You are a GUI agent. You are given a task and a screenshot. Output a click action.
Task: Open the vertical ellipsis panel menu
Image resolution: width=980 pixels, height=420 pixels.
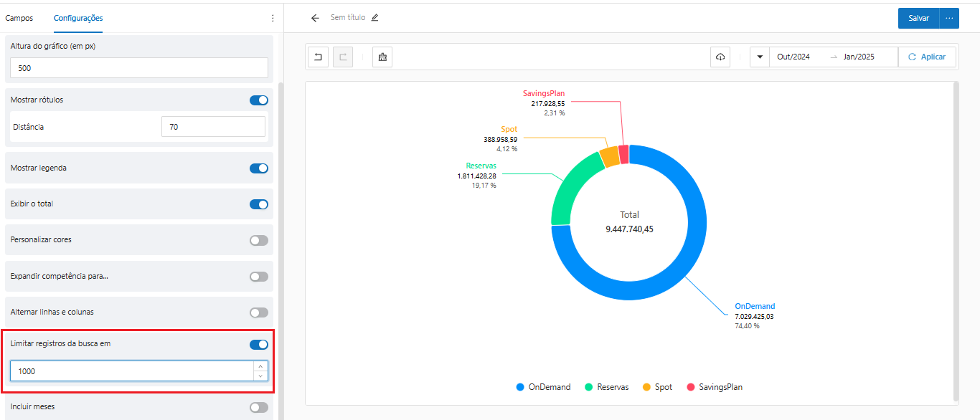pos(273,18)
